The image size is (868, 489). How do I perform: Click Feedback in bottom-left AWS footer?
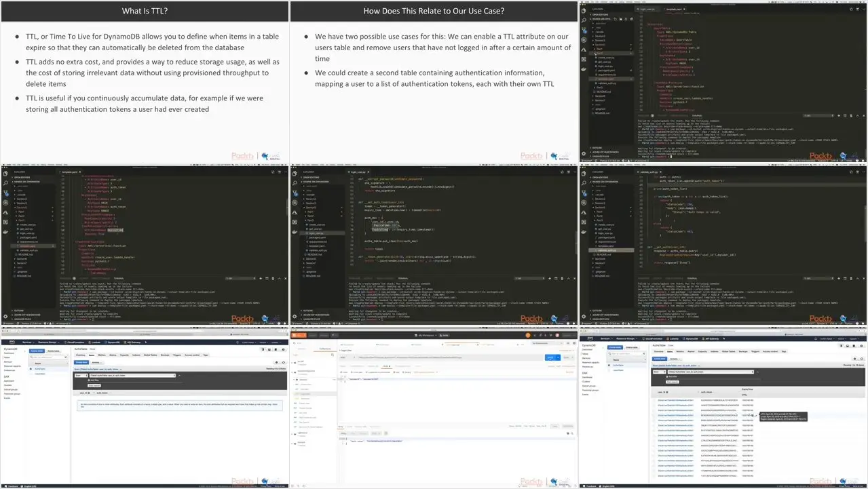click(11, 486)
